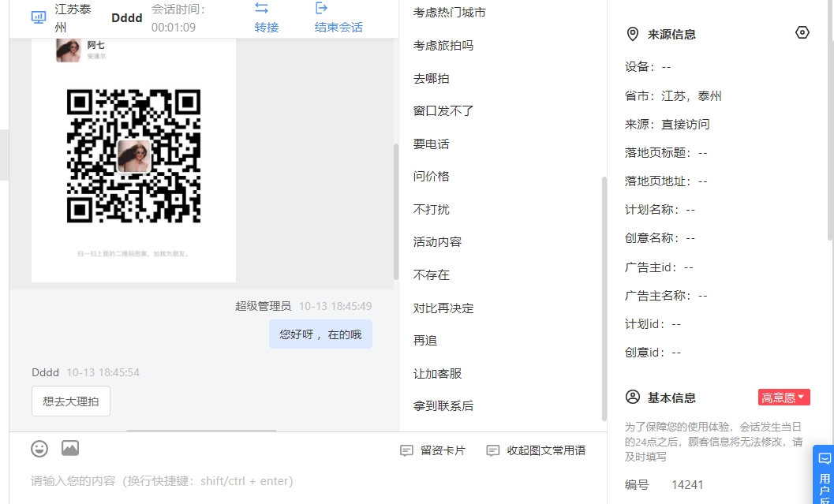Screen dimensions: 834x504
Task: Select the 要电话 quick phrase
Action: pyautogui.click(x=432, y=144)
